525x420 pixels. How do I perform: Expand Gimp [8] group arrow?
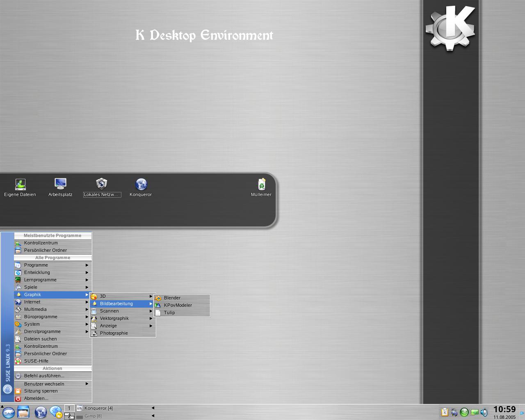click(x=153, y=416)
